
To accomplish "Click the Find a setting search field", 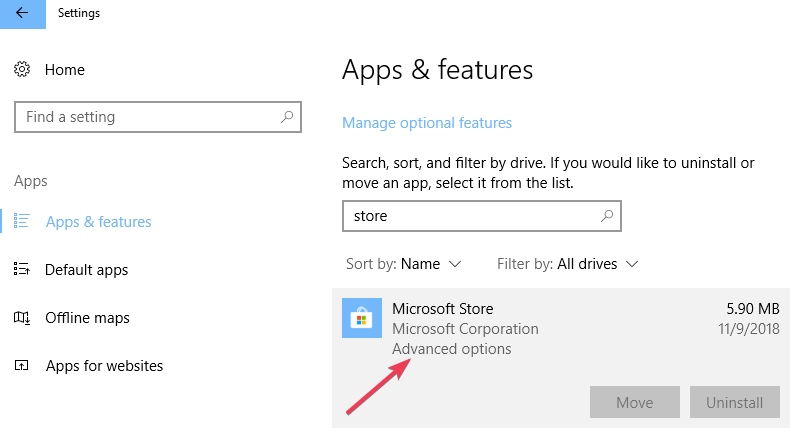I will coord(158,117).
